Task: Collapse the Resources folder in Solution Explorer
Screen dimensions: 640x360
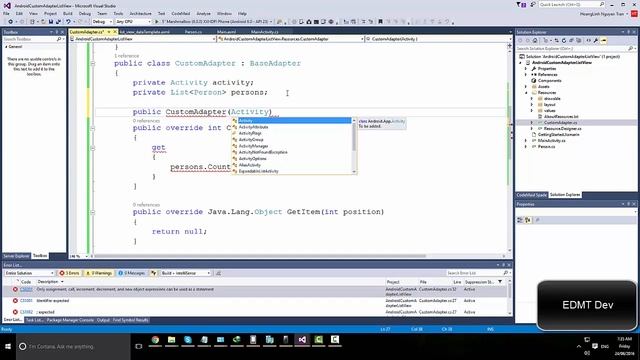Action: (x=526, y=93)
